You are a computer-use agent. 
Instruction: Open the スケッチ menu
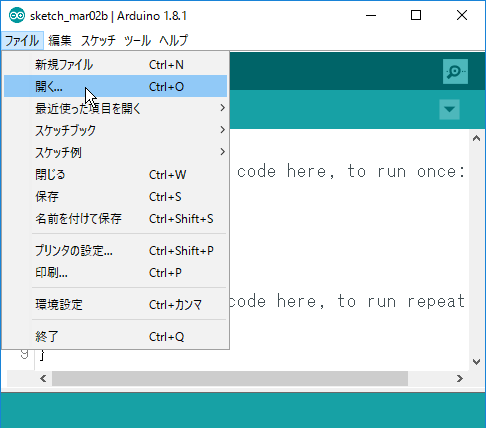(98, 41)
